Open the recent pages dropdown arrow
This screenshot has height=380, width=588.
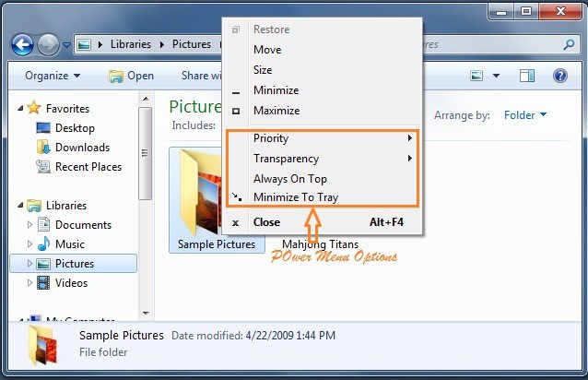[x=66, y=45]
